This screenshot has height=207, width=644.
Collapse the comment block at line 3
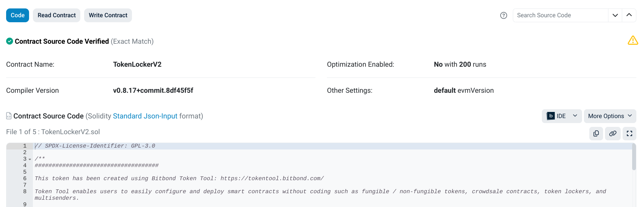(30, 159)
